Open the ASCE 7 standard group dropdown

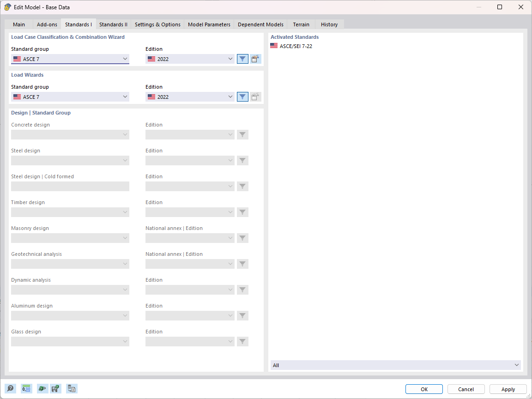70,59
